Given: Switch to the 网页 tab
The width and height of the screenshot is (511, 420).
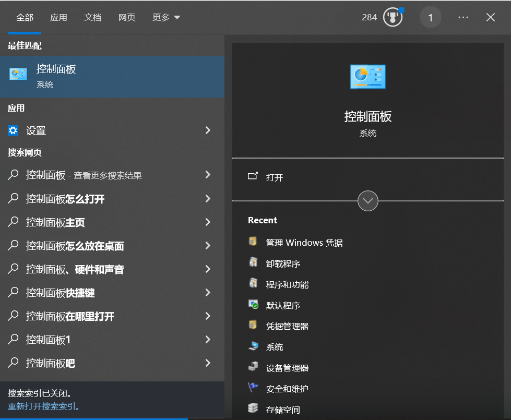Looking at the screenshot, I should tap(127, 17).
